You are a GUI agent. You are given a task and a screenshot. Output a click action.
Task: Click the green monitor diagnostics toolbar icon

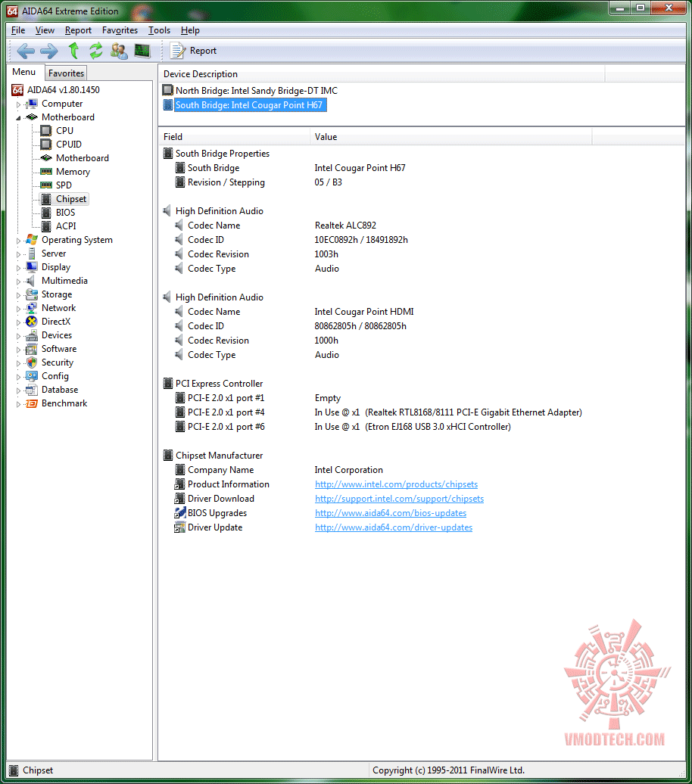click(x=142, y=51)
